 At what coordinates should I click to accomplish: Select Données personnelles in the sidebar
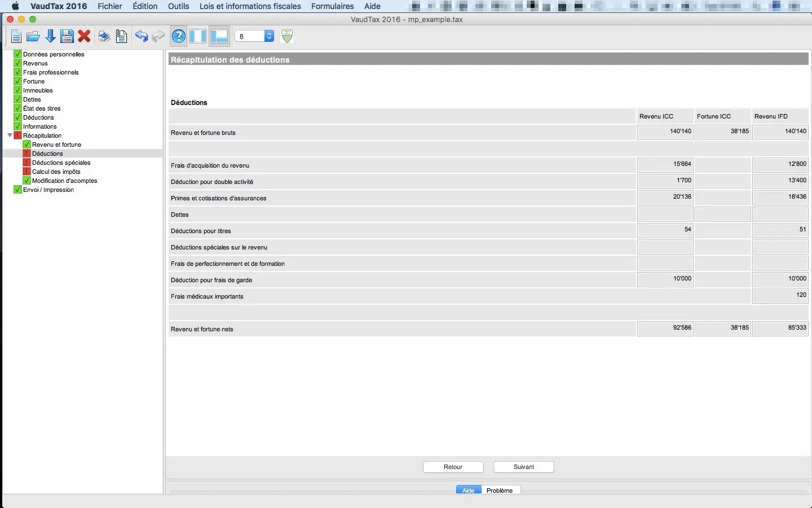click(54, 54)
